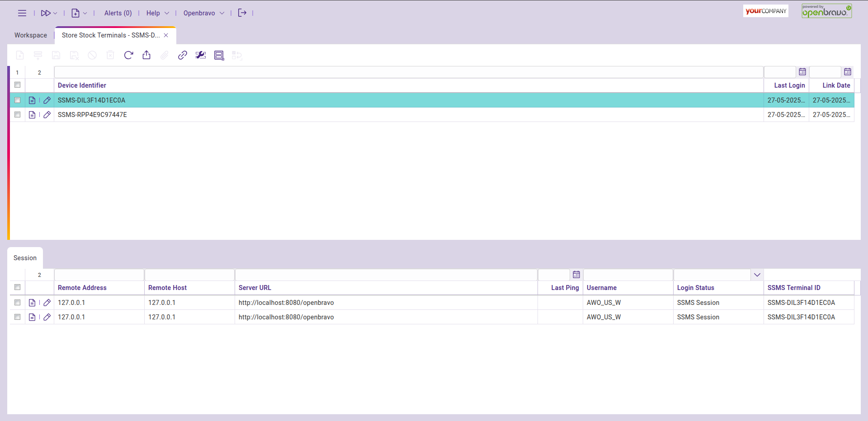Viewport: 868px width, 421px height.
Task: Tick the checkbox for SSMS-DIL3F14D1EC0A row
Action: 18,100
